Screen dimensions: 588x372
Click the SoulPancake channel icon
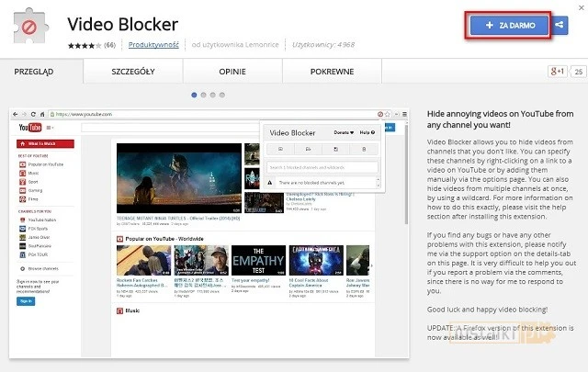click(22, 246)
